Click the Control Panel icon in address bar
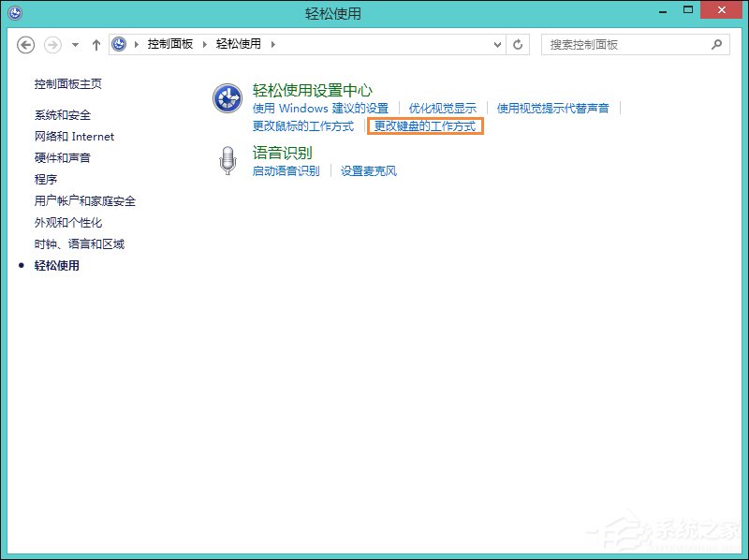Screen dimensions: 749x560 point(118,44)
